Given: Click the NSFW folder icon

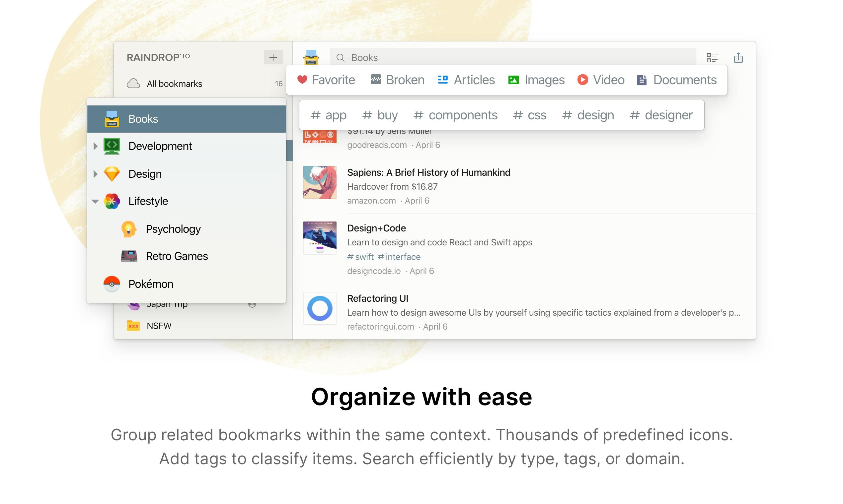Looking at the screenshot, I should 133,326.
